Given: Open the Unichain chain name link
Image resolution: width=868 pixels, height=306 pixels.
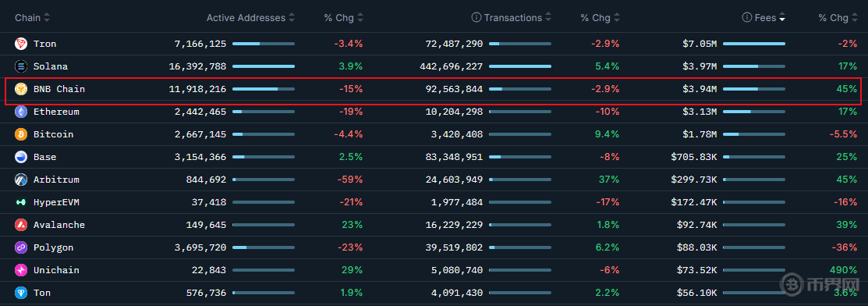Looking at the screenshot, I should click(56, 271).
